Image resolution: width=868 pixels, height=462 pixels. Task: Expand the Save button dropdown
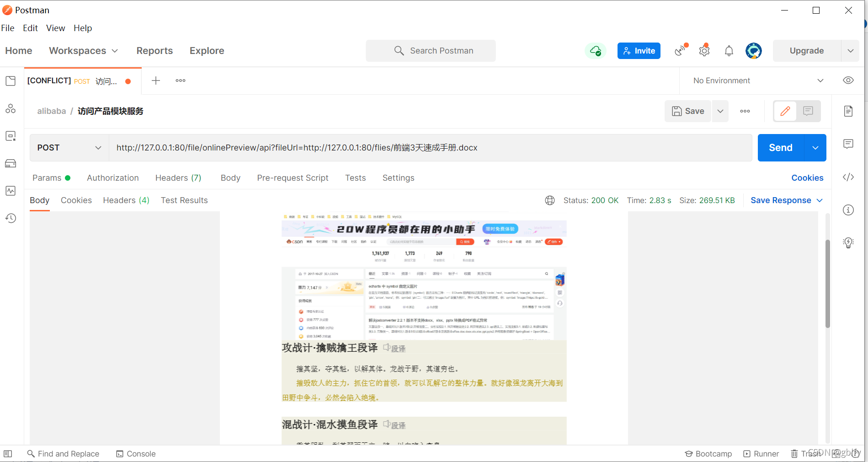[720, 111]
